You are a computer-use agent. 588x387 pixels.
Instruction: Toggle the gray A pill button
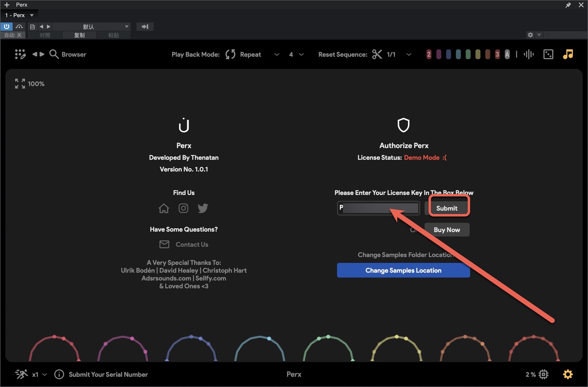(507, 54)
